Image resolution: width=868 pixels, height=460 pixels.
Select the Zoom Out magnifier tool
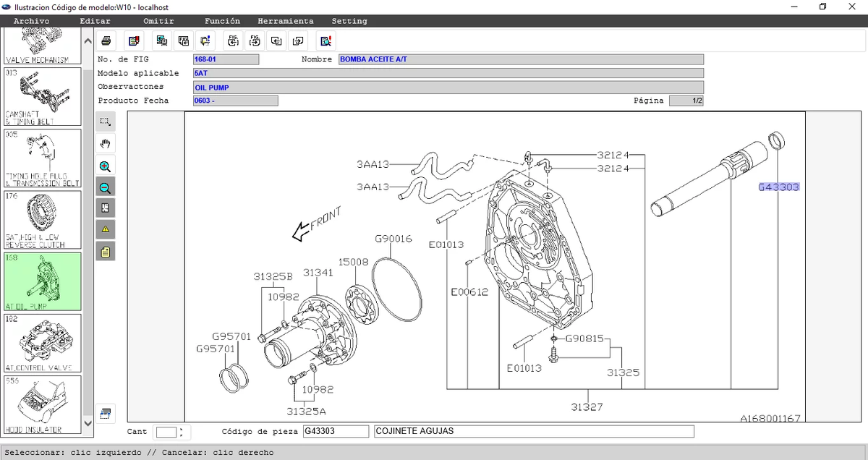pos(106,187)
